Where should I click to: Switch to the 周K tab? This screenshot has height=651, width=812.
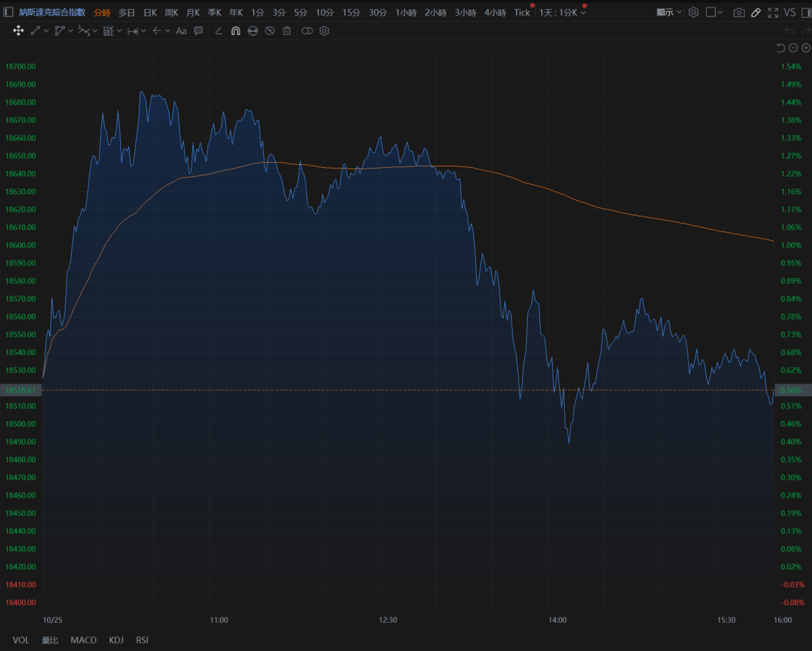tap(172, 12)
